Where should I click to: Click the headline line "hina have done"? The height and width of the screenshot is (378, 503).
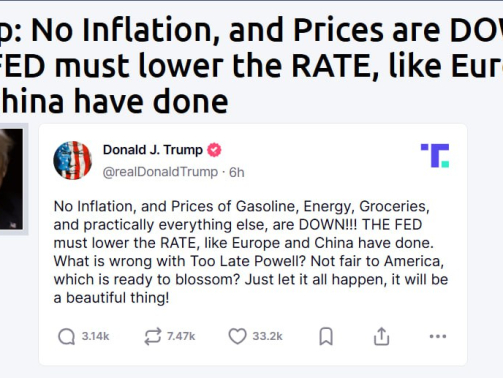point(114,101)
